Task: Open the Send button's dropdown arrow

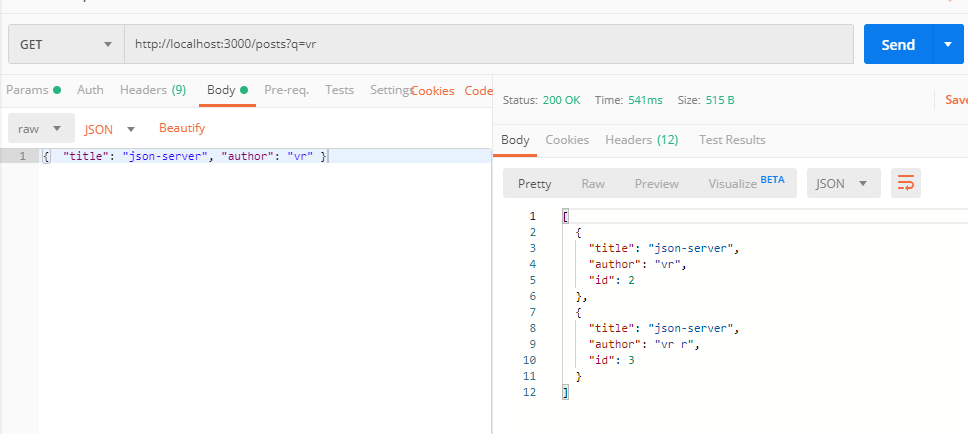Action: coord(949,44)
